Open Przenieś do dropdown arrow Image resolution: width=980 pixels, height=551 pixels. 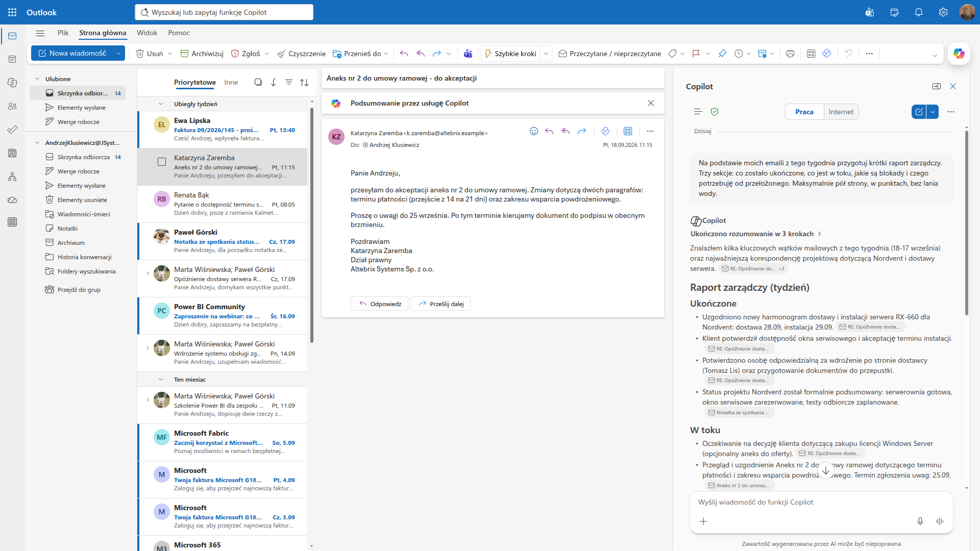pyautogui.click(x=386, y=54)
